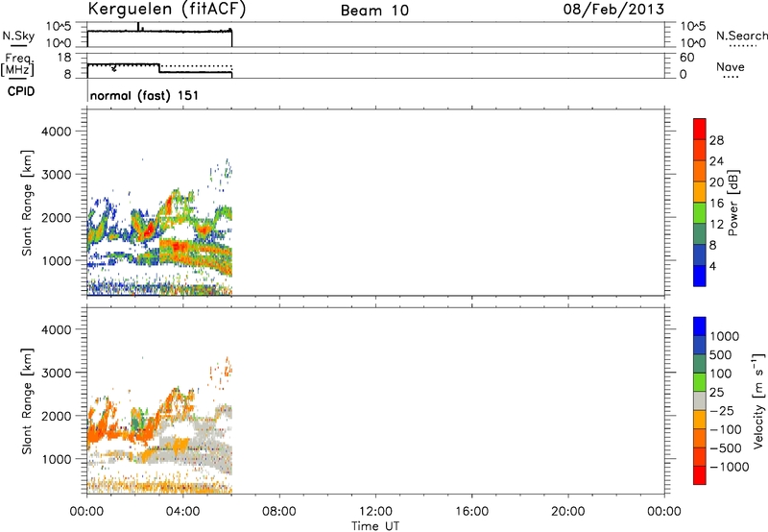Click the date '08/Feb/2013'
768x532 pixels.
[613, 10]
